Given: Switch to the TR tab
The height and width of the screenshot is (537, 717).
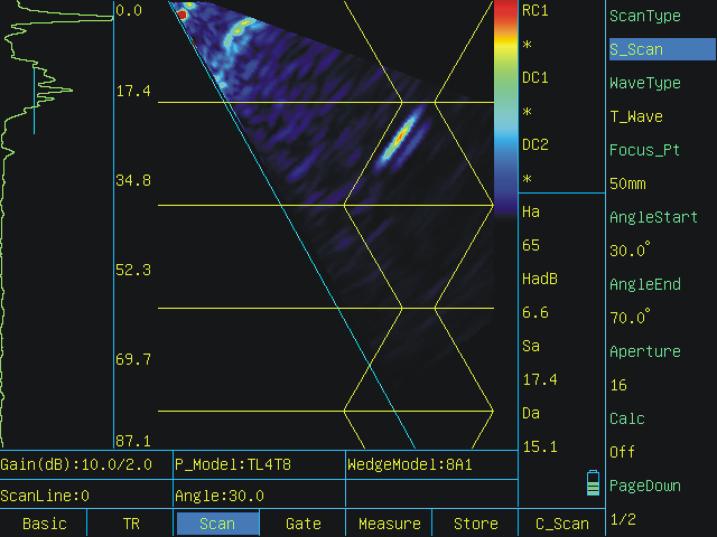Looking at the screenshot, I should coord(131,524).
